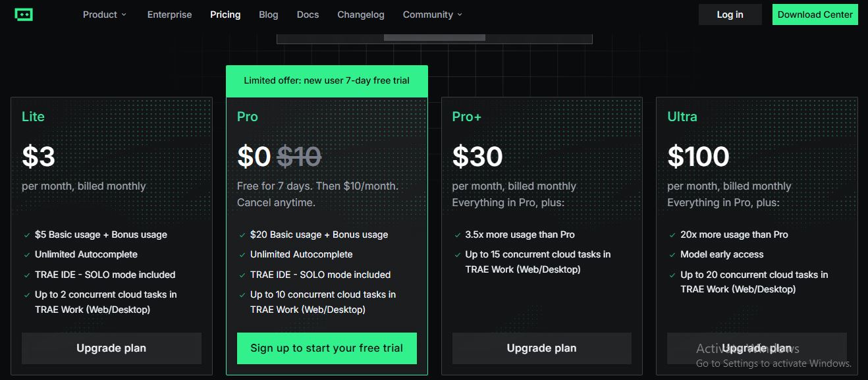Go to the Blog page
Image resolution: width=868 pixels, height=380 pixels.
[x=269, y=14]
